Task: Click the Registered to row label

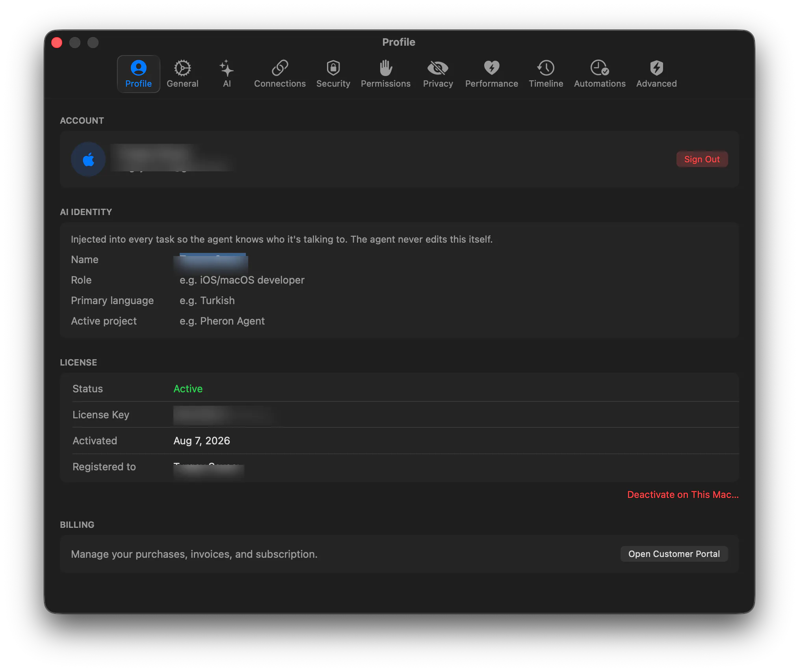Action: tap(104, 467)
